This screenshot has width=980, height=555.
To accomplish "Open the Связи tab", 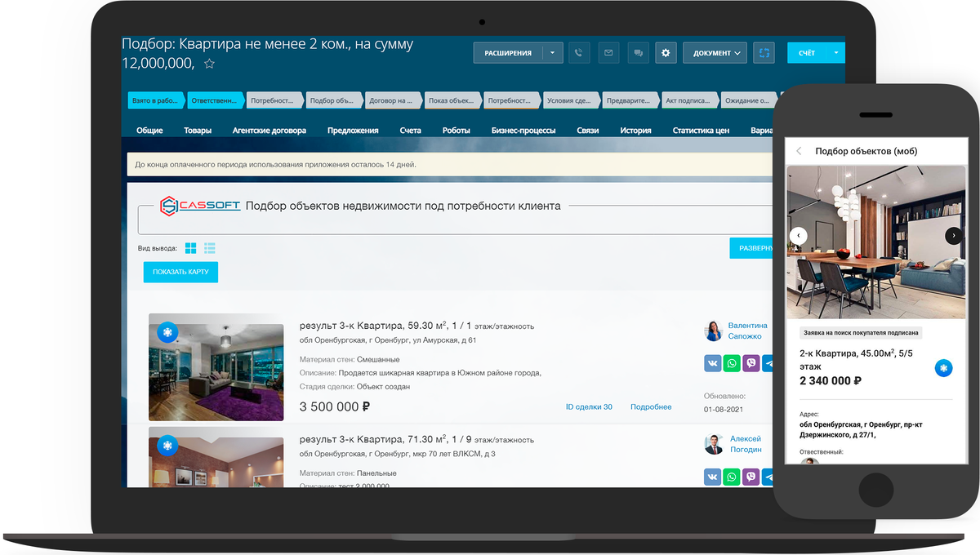I will pyautogui.click(x=588, y=131).
